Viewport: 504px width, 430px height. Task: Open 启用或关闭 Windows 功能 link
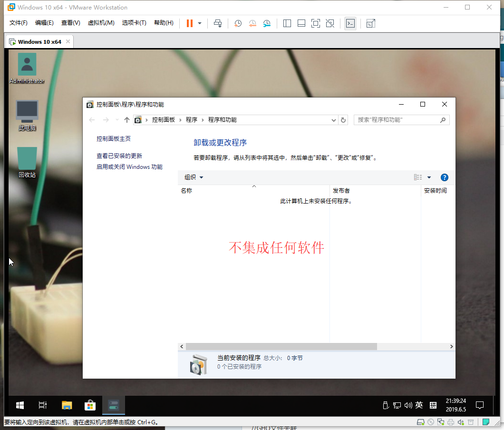(x=129, y=167)
